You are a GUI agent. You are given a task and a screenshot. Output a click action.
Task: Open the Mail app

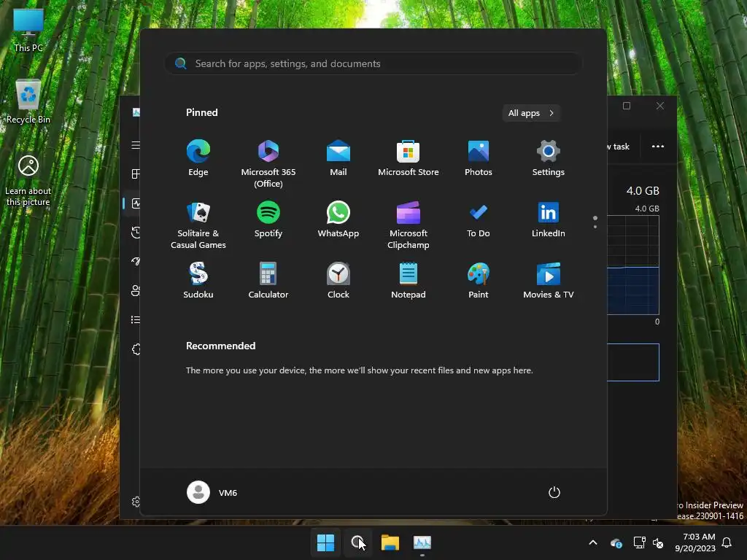(338, 158)
